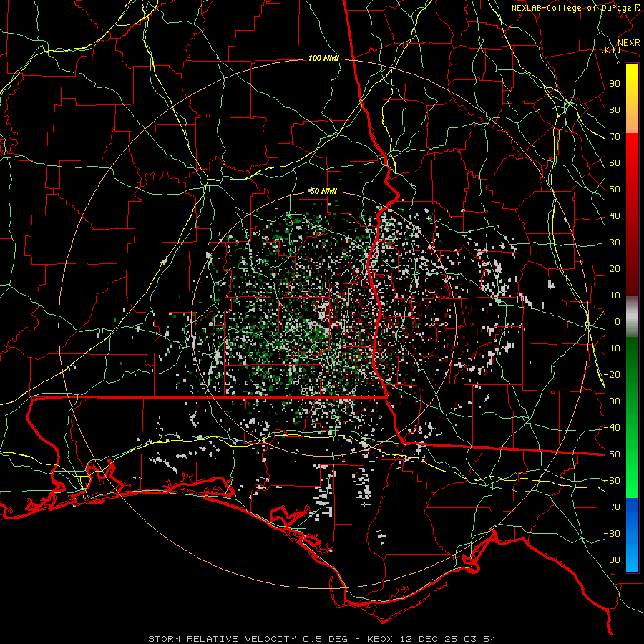Click the 60 value on velocity scale
This screenshot has height=644, width=644.
pos(615,163)
